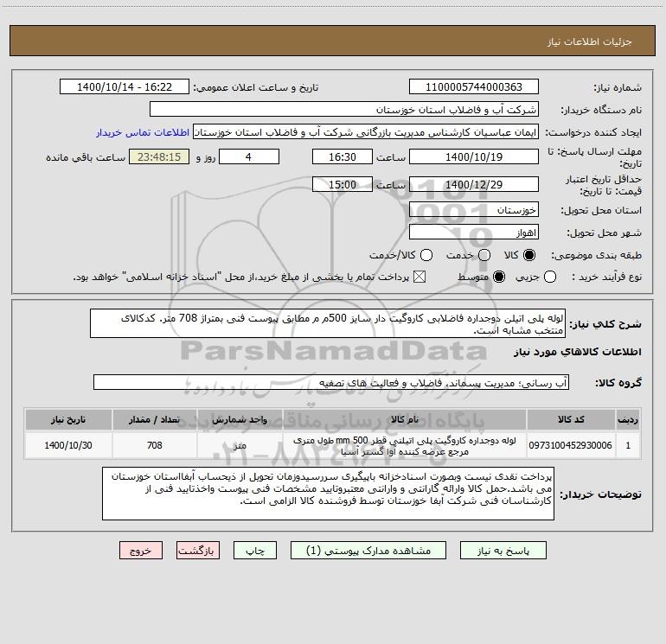Click the goods group field آب رسانی
The image size is (666, 644).
click(331, 382)
